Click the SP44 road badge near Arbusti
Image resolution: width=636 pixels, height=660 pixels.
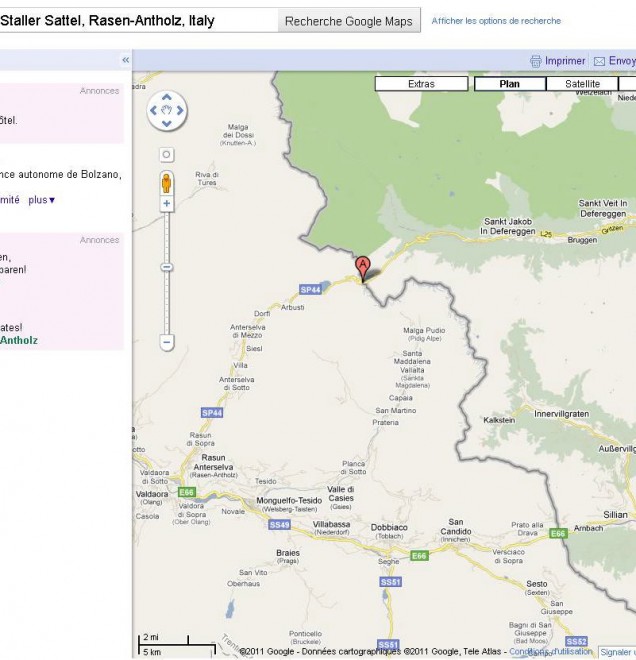[x=310, y=290]
